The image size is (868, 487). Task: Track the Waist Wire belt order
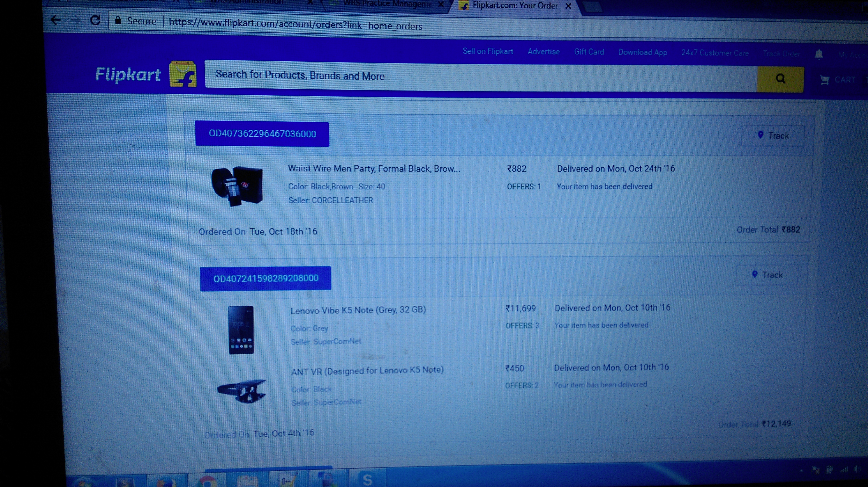coord(773,135)
